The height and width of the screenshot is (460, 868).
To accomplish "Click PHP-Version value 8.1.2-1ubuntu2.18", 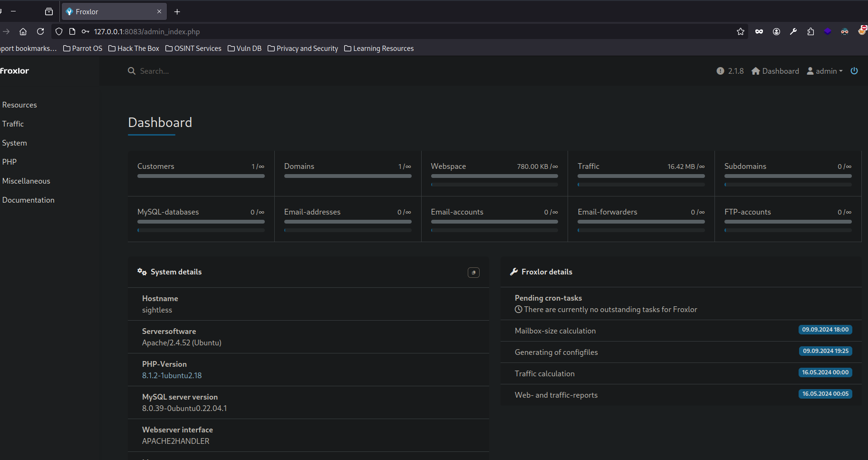I will click(x=172, y=375).
